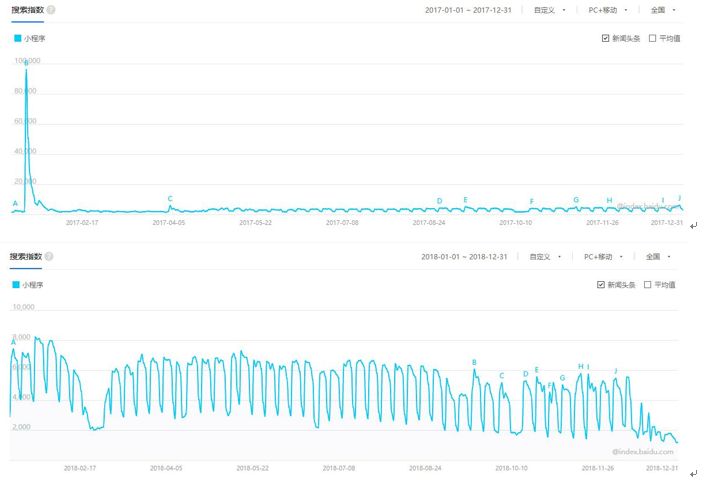Expand PC+移动 device dropdown in 2017 chart

pos(610,10)
